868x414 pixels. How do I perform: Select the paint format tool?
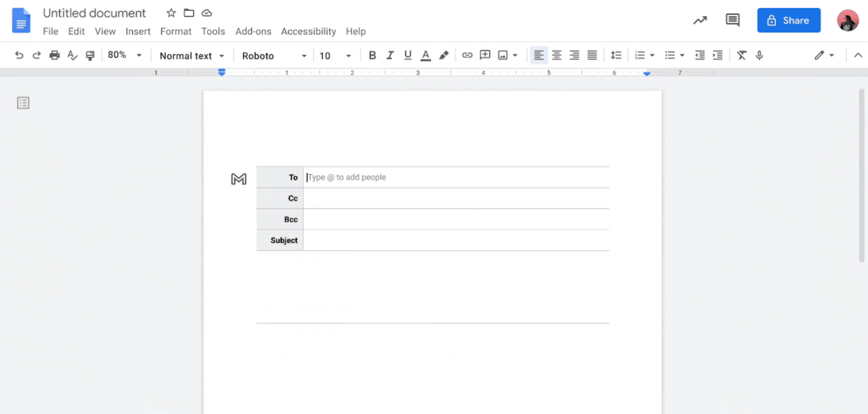tap(90, 55)
